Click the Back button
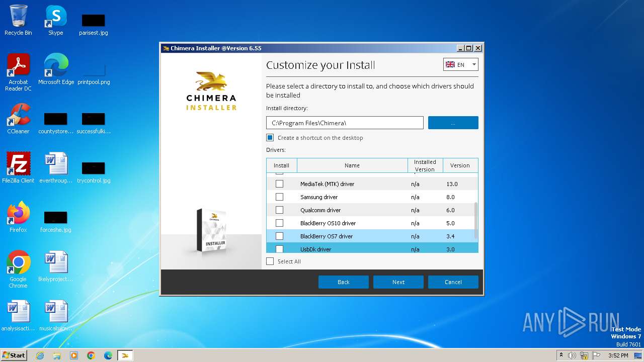 pos(344,282)
